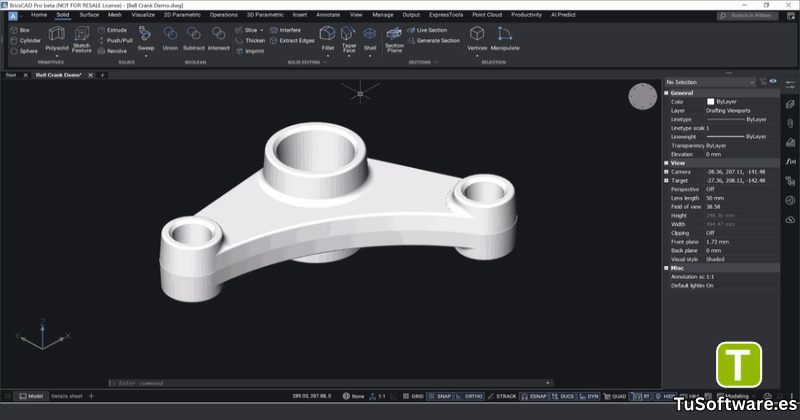The image size is (800, 420).
Task: Click the Color ByLayer swatch
Action: [710, 102]
